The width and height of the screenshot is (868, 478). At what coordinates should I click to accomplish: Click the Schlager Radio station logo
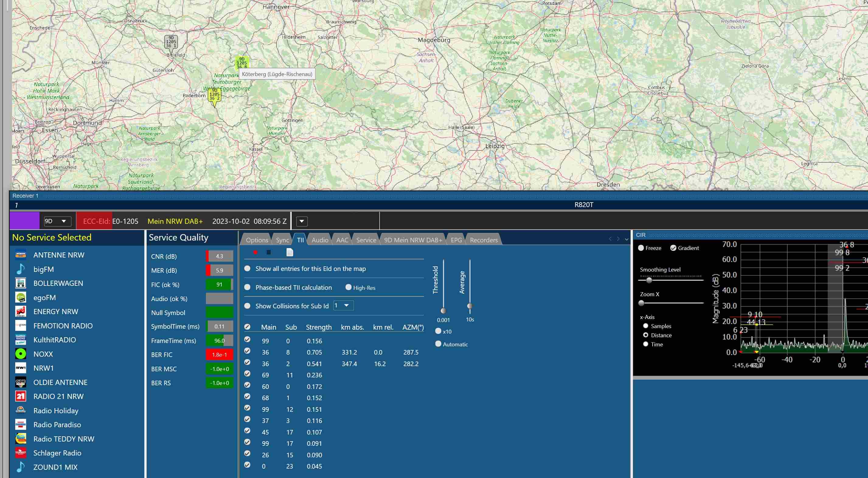coord(21,453)
